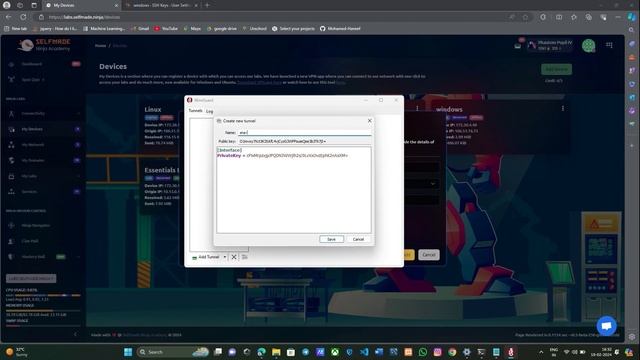Open the Linux device card options menu
The image size is (640, 360).
point(417,109)
